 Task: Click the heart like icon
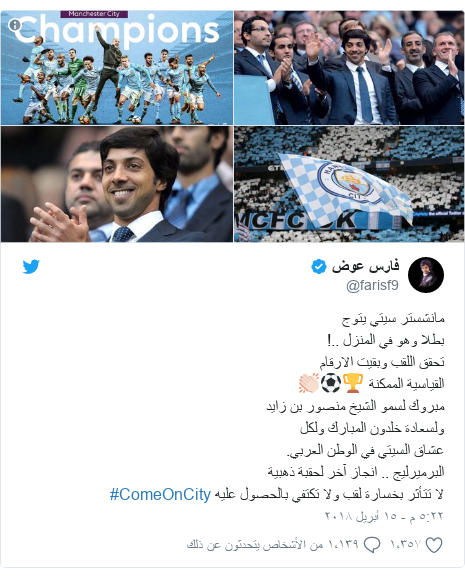pos(434,545)
